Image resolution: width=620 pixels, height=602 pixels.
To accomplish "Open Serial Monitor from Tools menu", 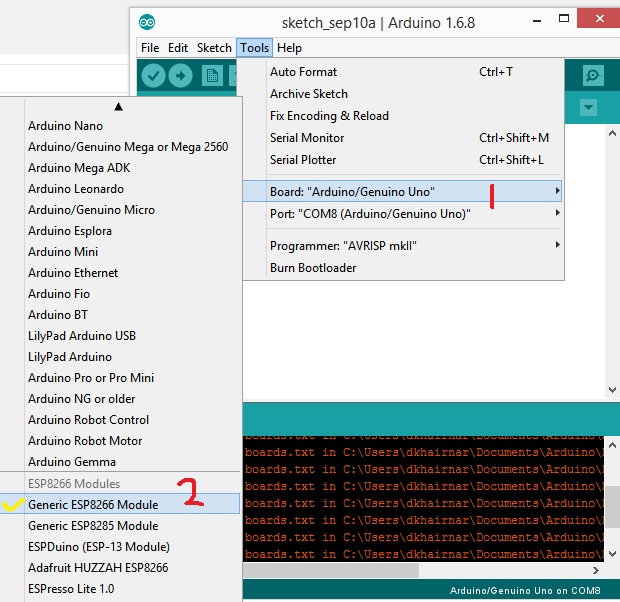I will 403,138.
